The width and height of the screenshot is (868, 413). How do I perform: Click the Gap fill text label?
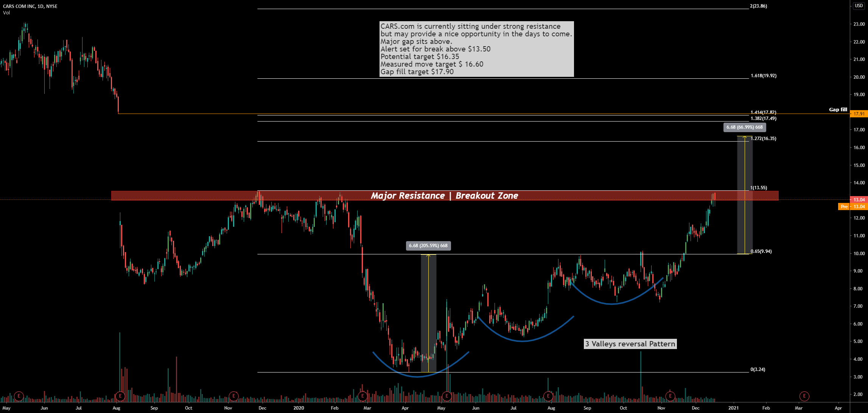pos(838,109)
